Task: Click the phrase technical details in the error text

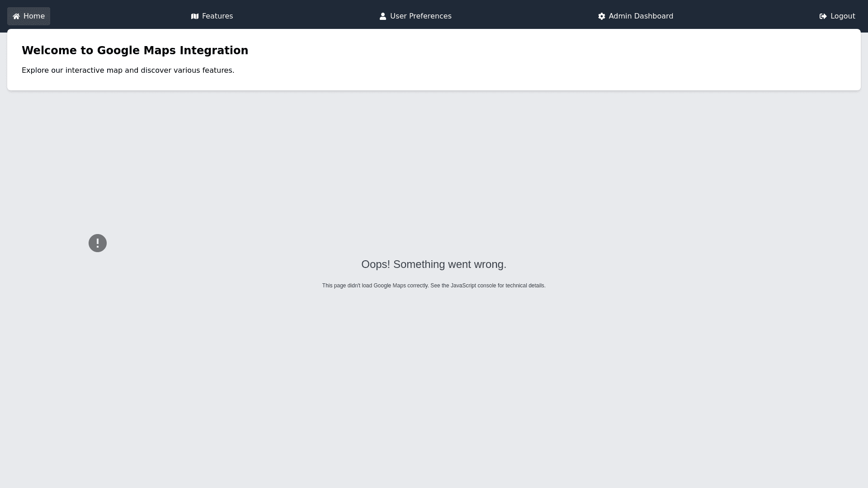Action: 525,286
